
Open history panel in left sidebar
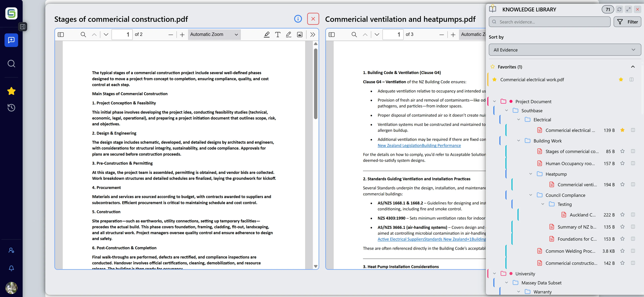(x=11, y=108)
